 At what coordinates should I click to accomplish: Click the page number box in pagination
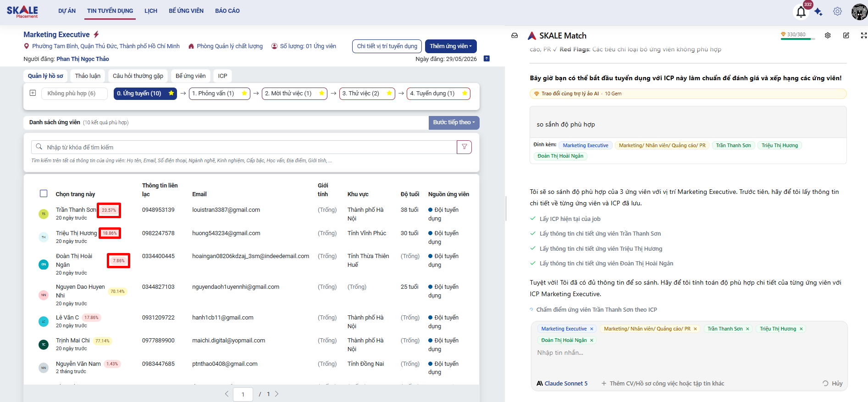point(243,394)
